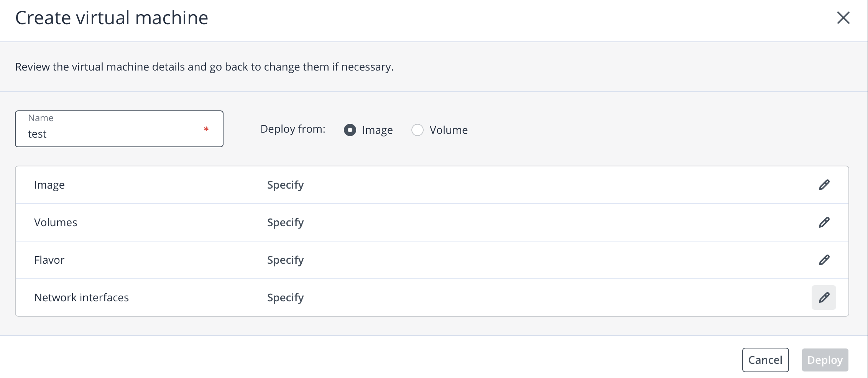
Task: Select the Volumes row label
Action: coord(56,222)
